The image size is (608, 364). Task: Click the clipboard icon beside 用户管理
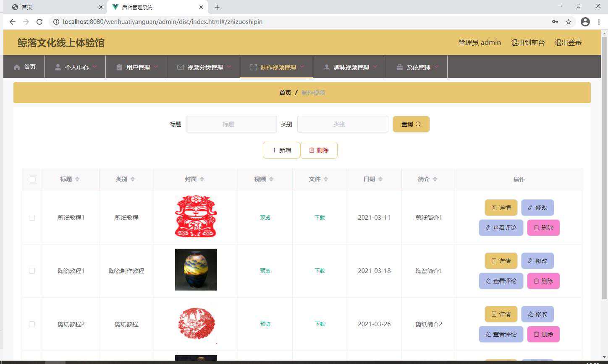click(x=119, y=67)
